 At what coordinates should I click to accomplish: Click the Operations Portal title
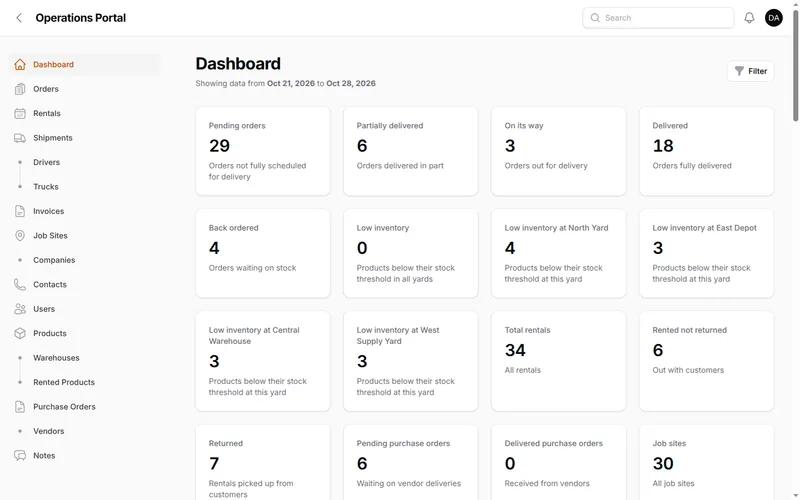[x=81, y=18]
